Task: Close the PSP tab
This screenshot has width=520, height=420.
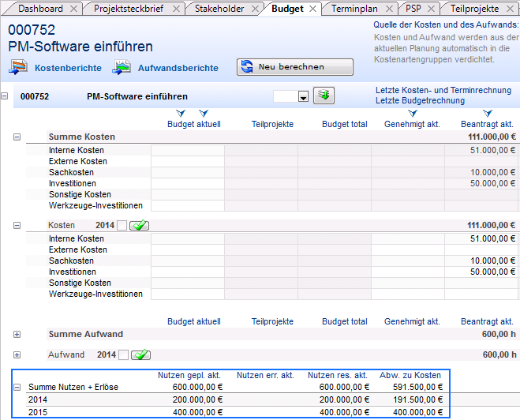Action: (x=431, y=9)
